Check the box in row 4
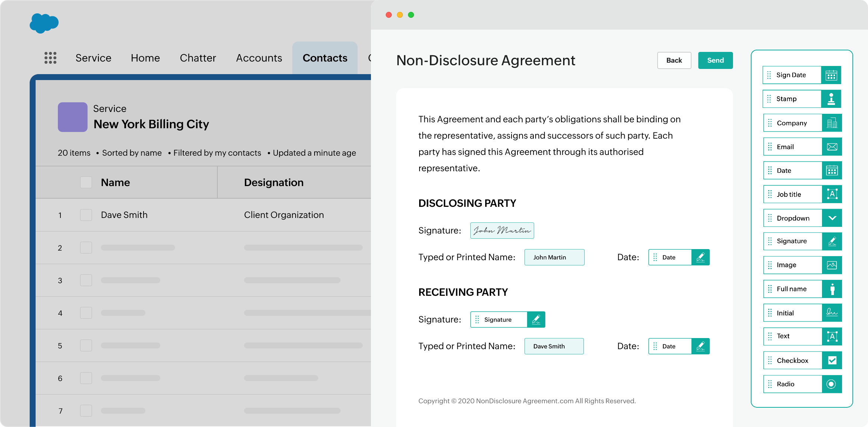The image size is (868, 427). point(86,313)
